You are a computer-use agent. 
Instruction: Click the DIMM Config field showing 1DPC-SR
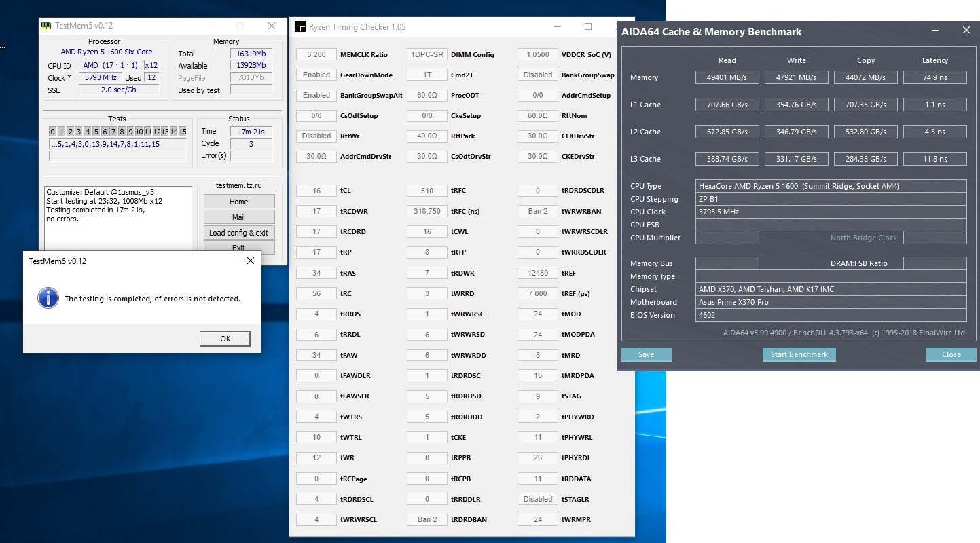(x=427, y=54)
